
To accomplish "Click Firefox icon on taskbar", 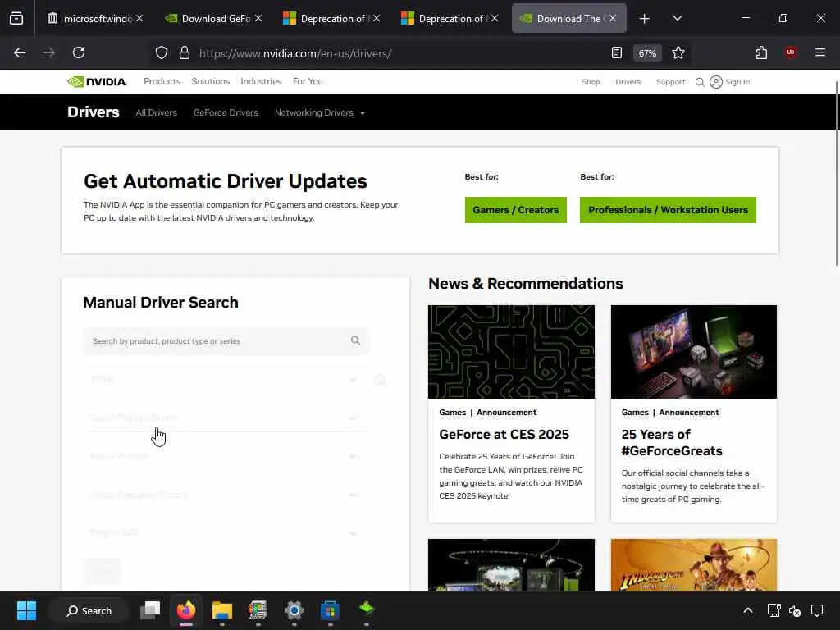I will [x=186, y=610].
